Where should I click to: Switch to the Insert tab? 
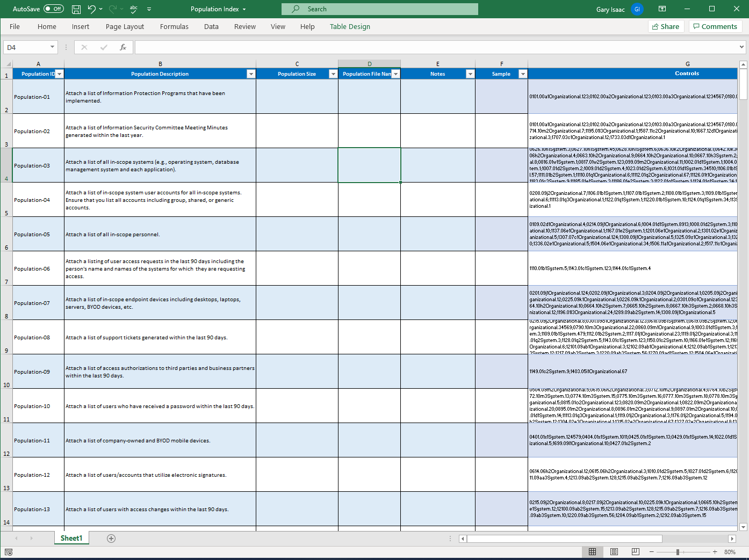click(x=81, y=26)
